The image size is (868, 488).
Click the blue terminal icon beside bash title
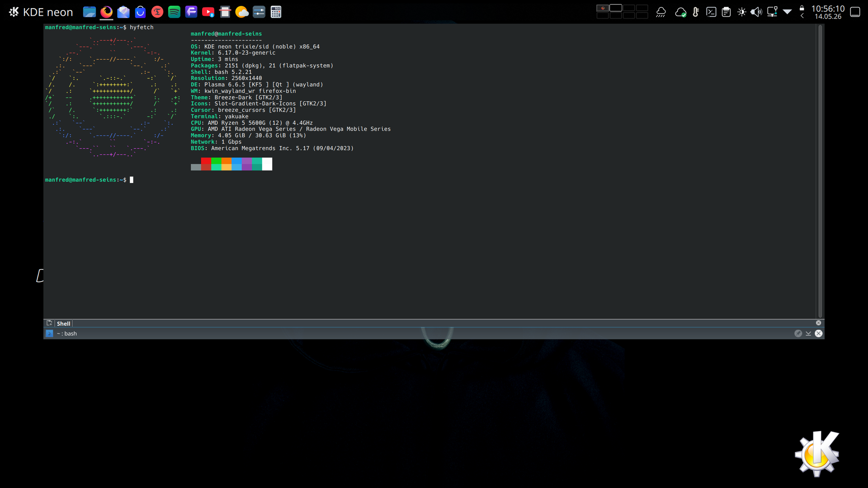(49, 333)
